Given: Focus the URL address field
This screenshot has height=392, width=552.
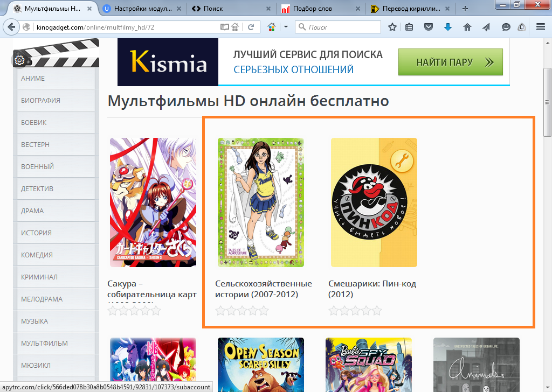Looking at the screenshot, I should [127, 27].
